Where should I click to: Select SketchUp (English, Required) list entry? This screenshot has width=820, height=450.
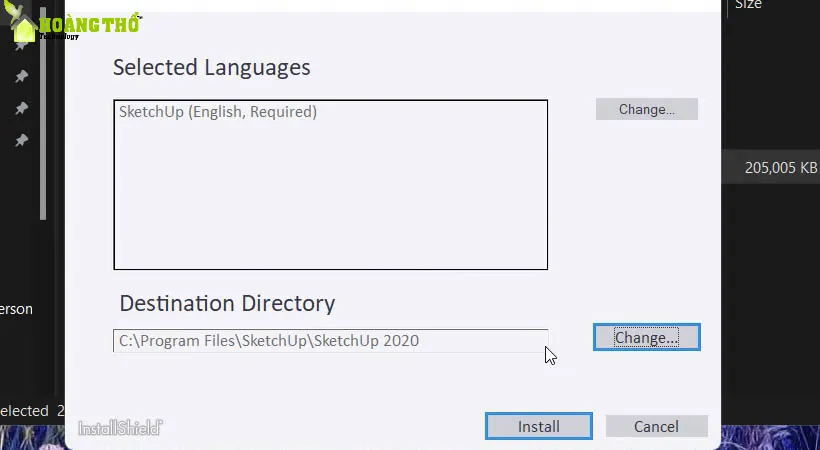(x=218, y=112)
